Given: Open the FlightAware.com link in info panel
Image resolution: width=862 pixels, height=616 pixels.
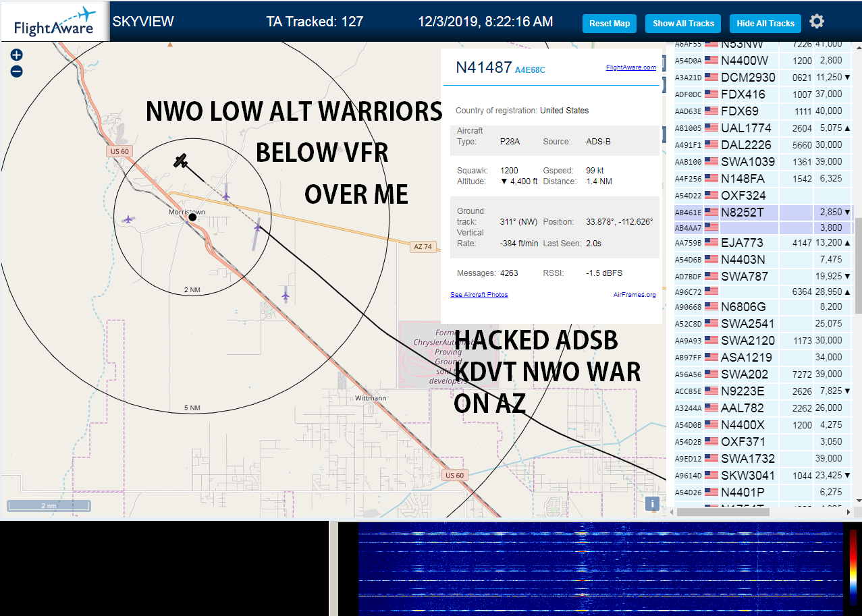Looking at the screenshot, I should [x=630, y=67].
